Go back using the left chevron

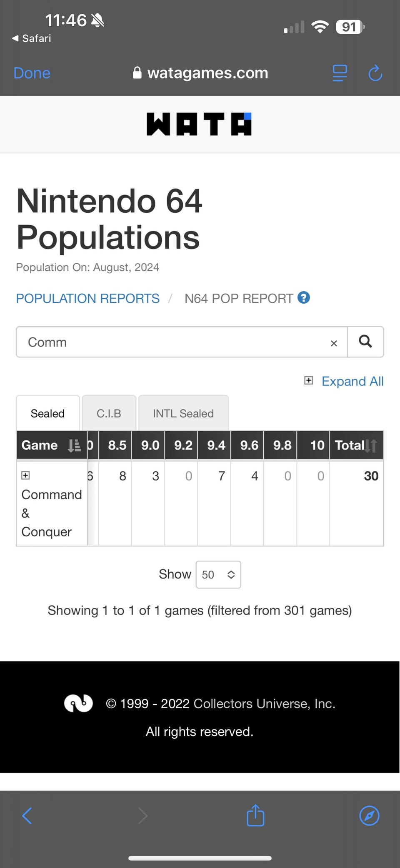pos(27,815)
